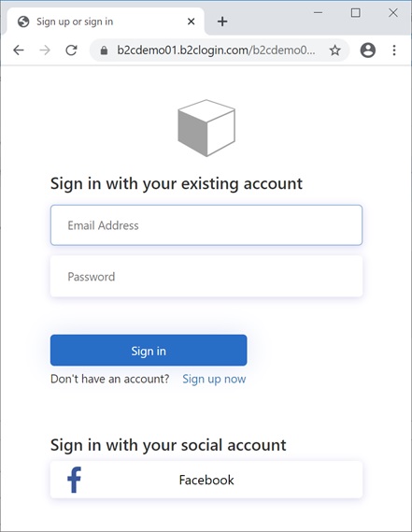
Task: Click the padlock site security icon
Action: 104,50
